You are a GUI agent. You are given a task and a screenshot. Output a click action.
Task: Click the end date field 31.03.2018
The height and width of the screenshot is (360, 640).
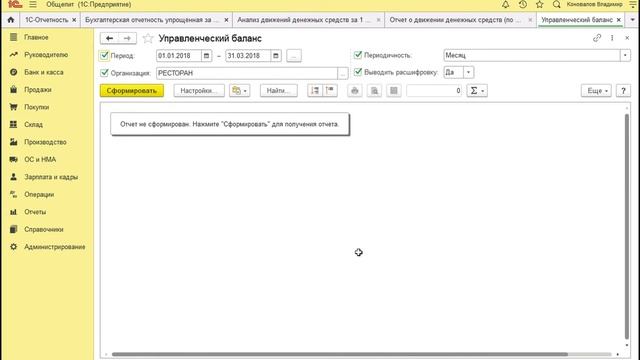click(249, 56)
